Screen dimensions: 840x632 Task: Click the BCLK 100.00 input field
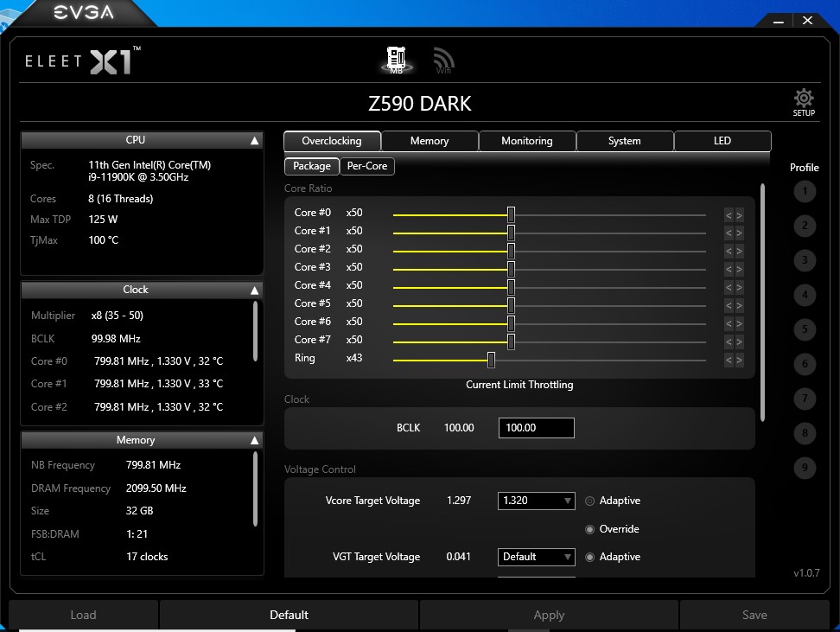click(537, 428)
